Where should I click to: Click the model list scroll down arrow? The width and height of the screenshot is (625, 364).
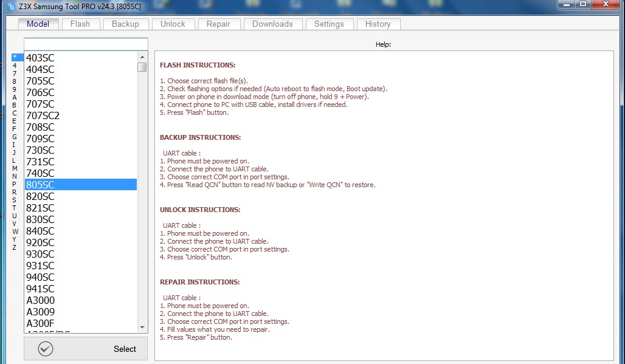click(x=142, y=328)
